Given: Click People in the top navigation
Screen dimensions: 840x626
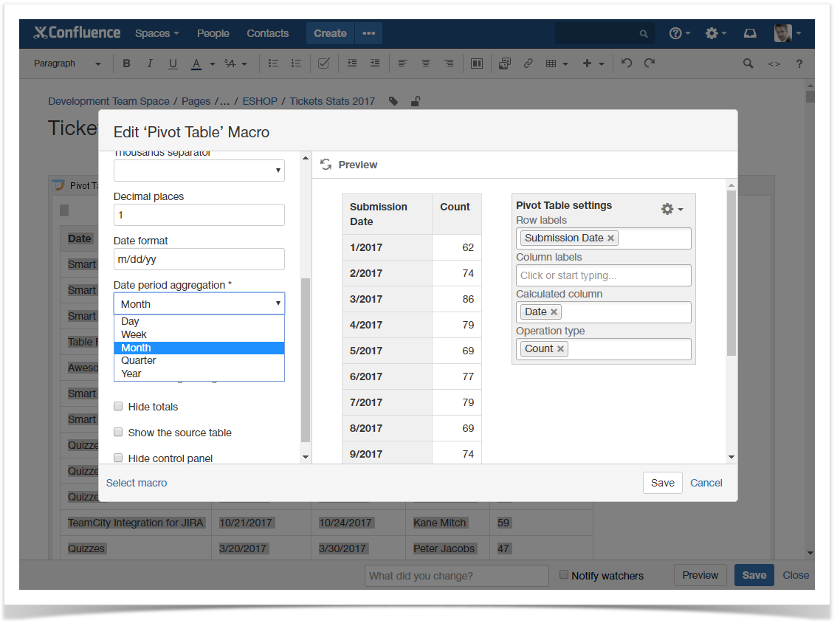Looking at the screenshot, I should click(213, 33).
